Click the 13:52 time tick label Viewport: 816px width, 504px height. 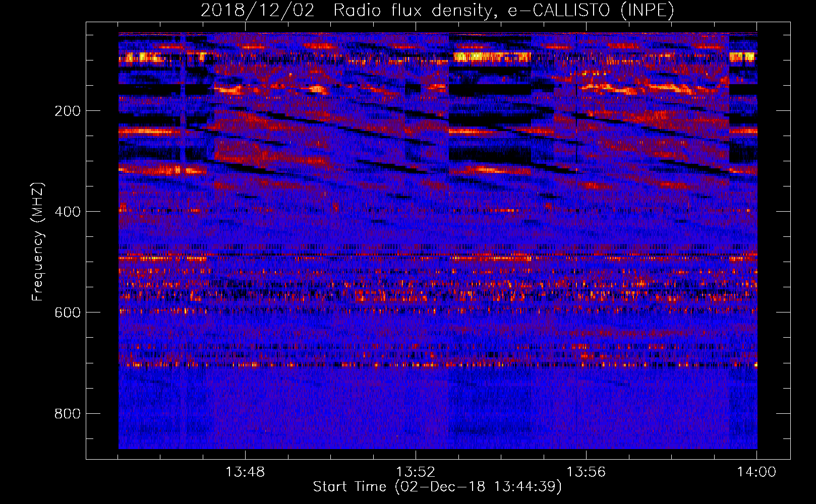pos(416,472)
